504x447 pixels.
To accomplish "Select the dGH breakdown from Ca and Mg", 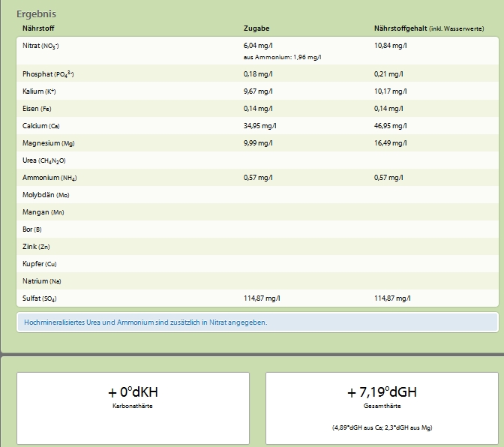I will (x=382, y=427).
